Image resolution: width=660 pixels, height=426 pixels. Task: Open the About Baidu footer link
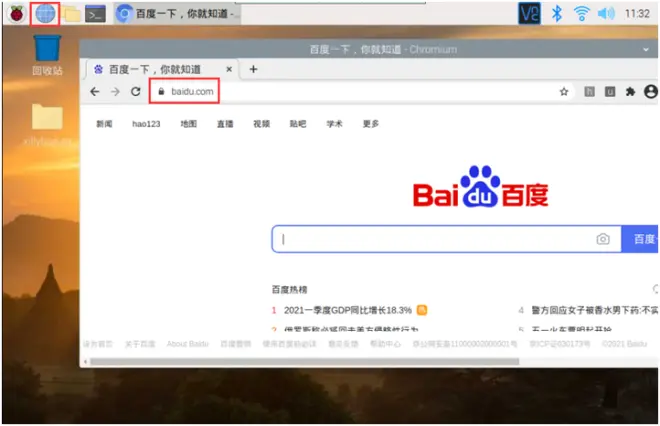pos(188,344)
